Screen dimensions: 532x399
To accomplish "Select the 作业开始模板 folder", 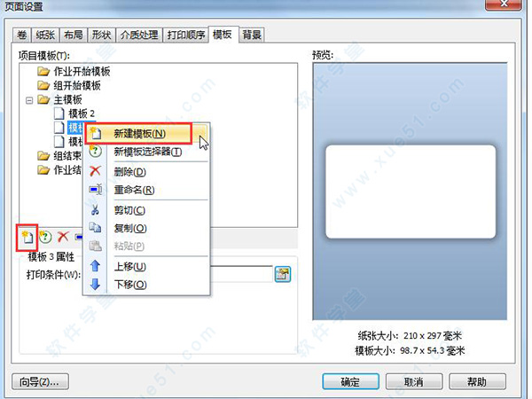I will pos(82,71).
